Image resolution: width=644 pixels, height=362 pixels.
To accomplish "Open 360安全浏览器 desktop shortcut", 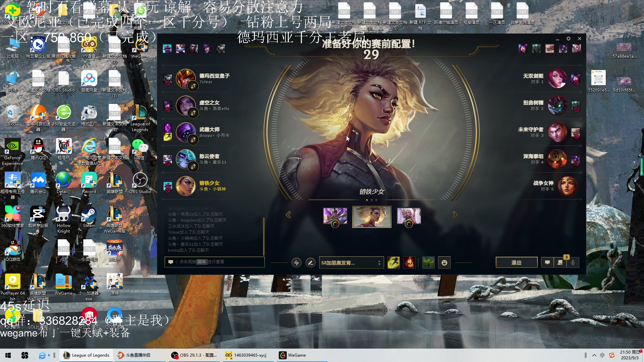I will [x=64, y=118].
